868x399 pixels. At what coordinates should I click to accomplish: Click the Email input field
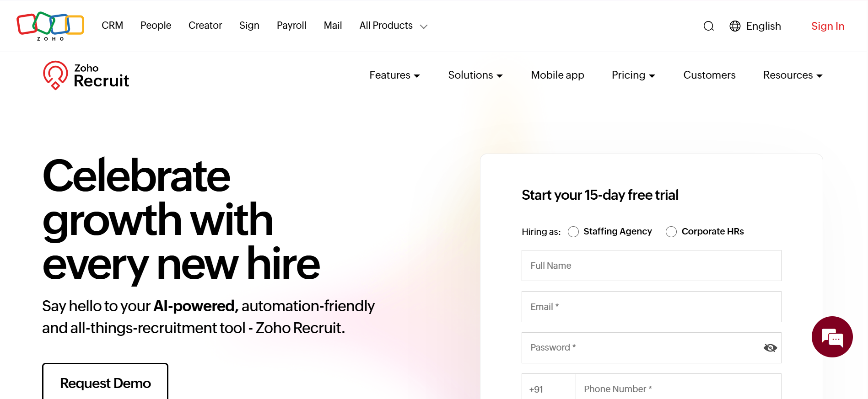click(x=651, y=307)
